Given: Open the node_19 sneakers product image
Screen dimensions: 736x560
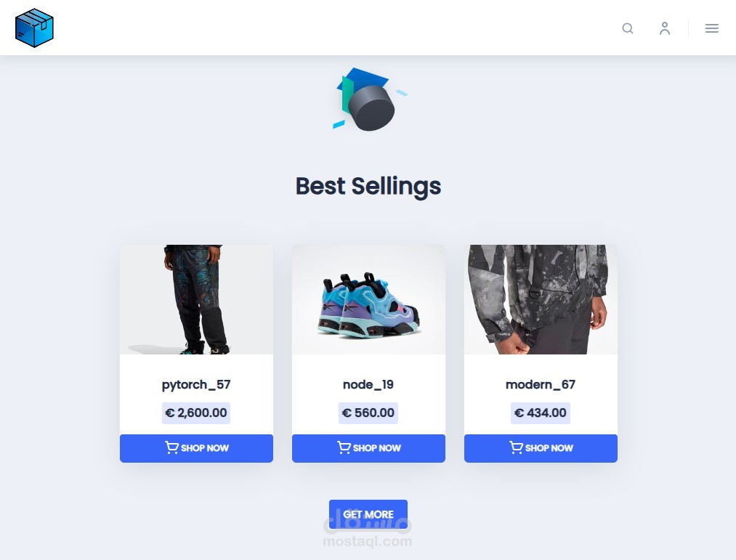Looking at the screenshot, I should click(x=368, y=299).
